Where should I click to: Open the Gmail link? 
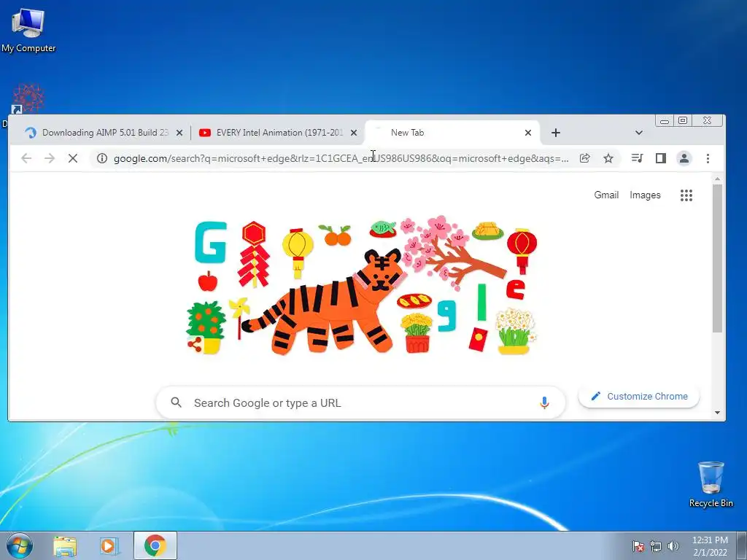(x=606, y=195)
